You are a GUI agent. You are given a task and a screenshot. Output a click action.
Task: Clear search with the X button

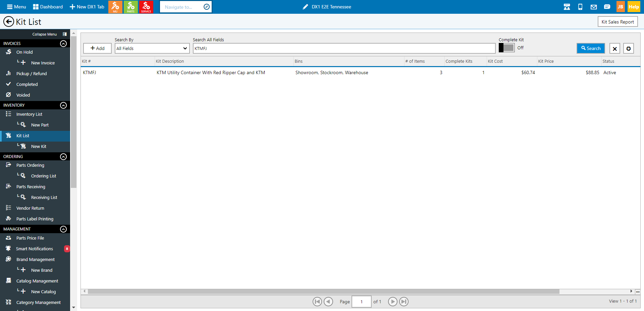615,48
